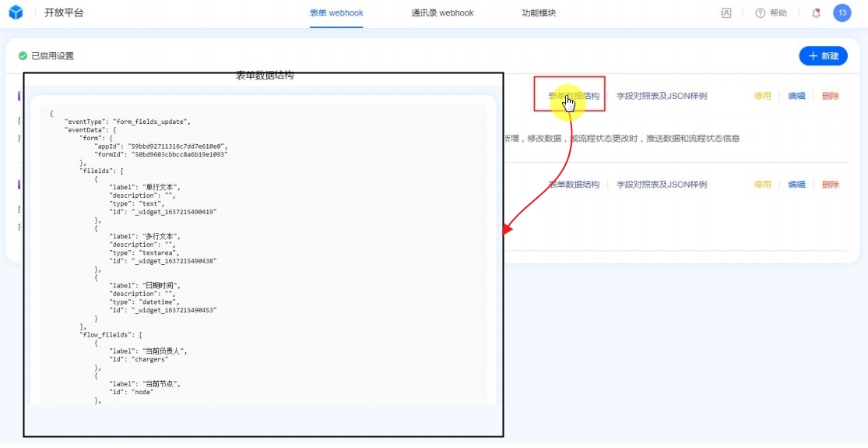
Task: Open 字段对照表及JSON样例 in the first row
Action: tap(662, 96)
